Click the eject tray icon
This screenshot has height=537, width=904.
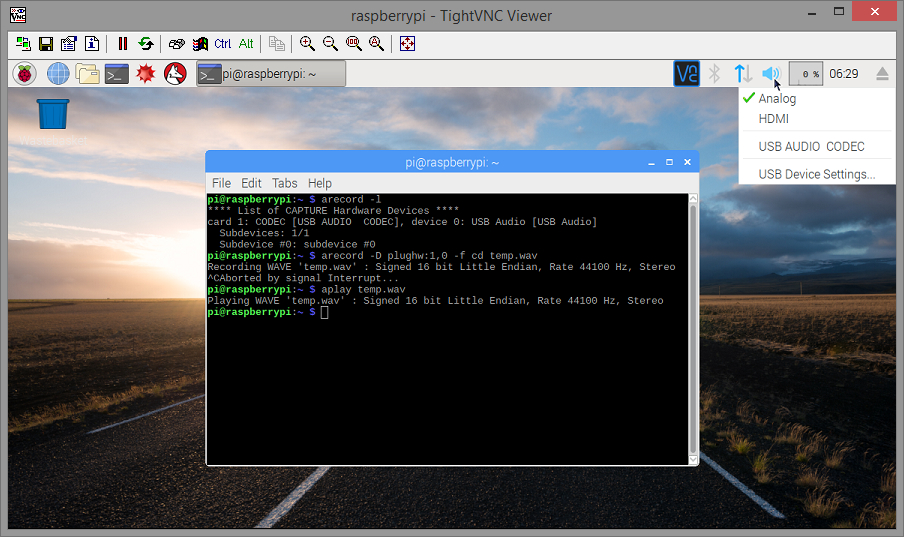pos(882,74)
